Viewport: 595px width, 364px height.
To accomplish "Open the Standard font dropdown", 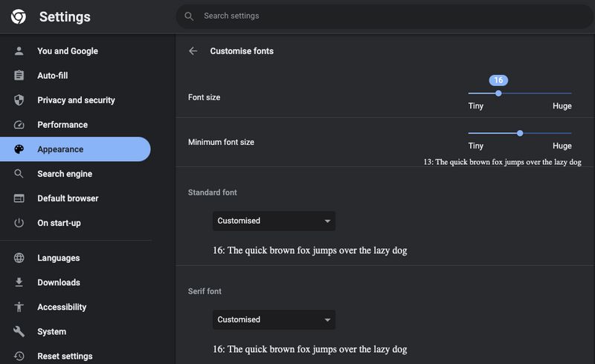I will click(274, 221).
